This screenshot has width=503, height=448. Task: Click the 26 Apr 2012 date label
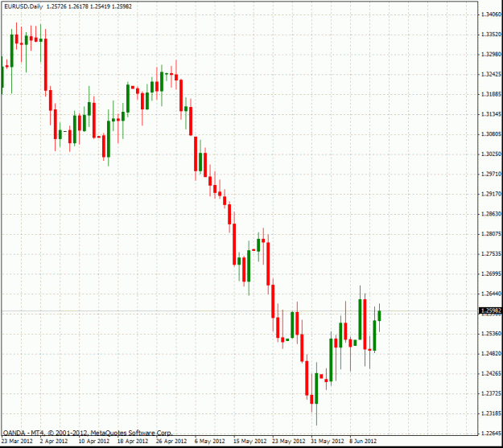pos(171,441)
